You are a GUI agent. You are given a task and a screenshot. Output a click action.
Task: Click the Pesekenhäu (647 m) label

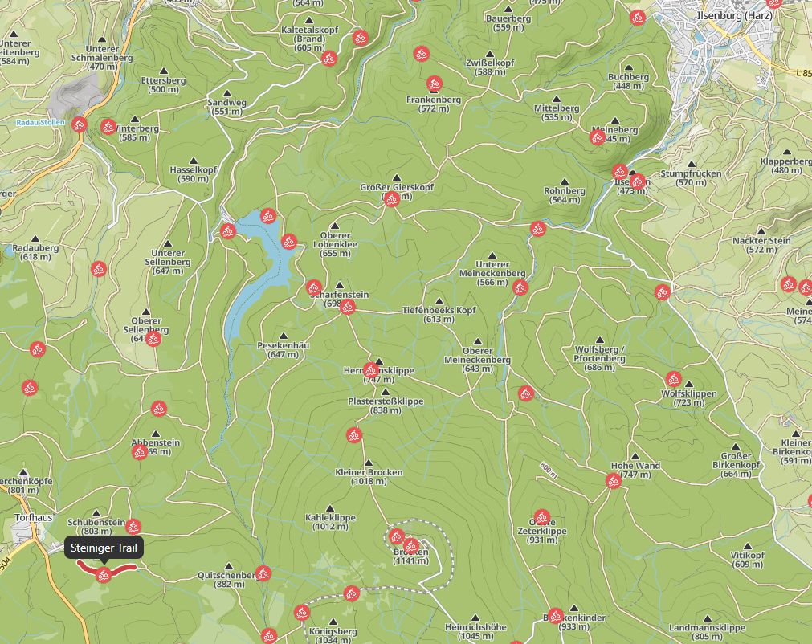click(284, 350)
